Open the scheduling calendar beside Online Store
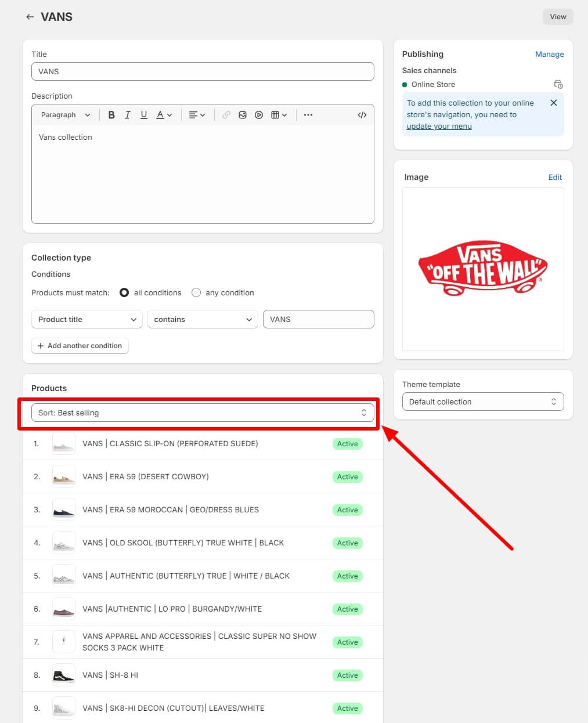Viewport: 588px width, 723px height. click(x=558, y=84)
